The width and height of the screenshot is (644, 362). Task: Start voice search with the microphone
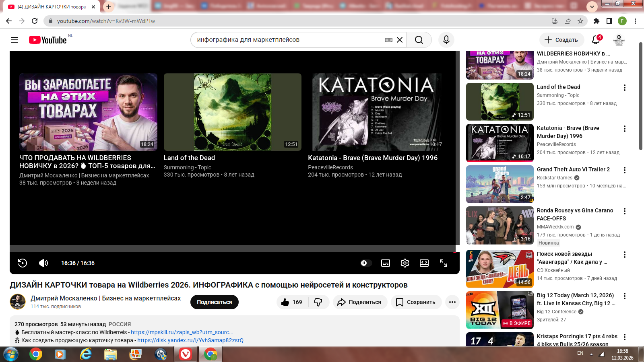pos(446,40)
